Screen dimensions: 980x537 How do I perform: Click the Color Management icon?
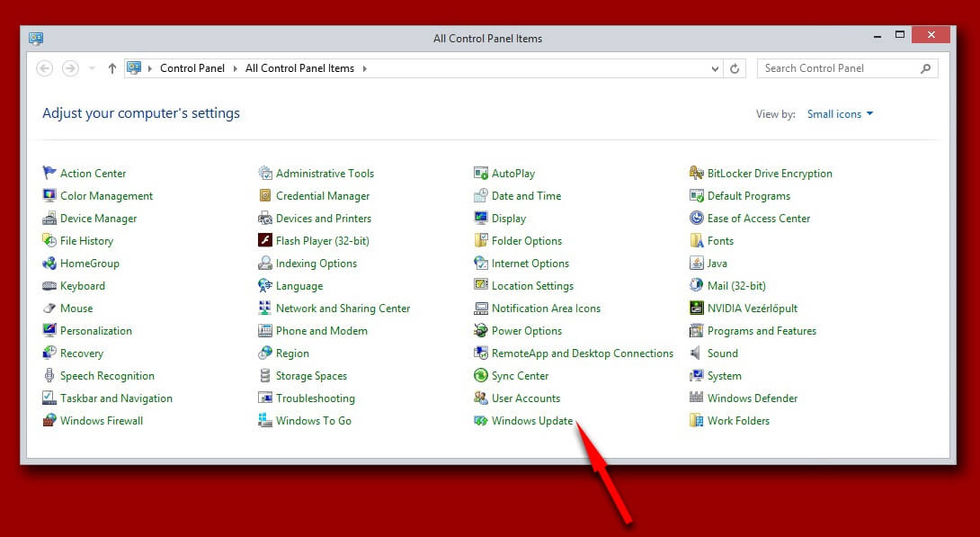(x=49, y=195)
